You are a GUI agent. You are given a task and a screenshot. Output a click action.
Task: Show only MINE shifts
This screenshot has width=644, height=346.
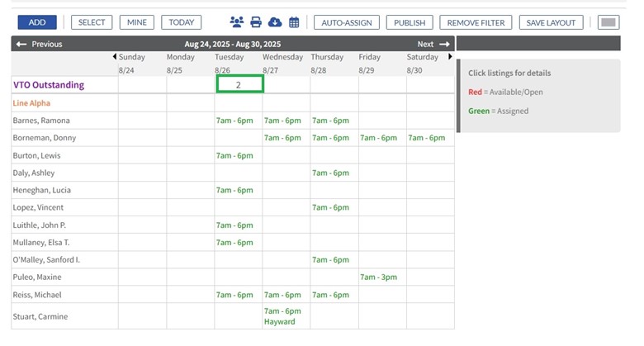pyautogui.click(x=137, y=22)
